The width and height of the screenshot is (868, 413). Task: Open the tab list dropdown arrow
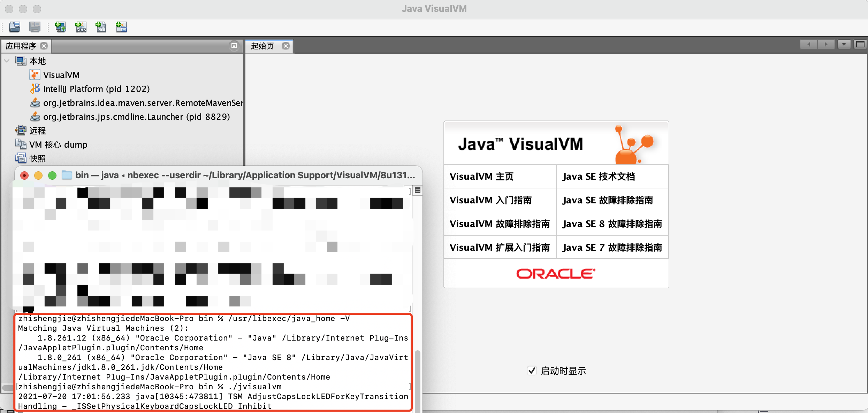point(844,44)
